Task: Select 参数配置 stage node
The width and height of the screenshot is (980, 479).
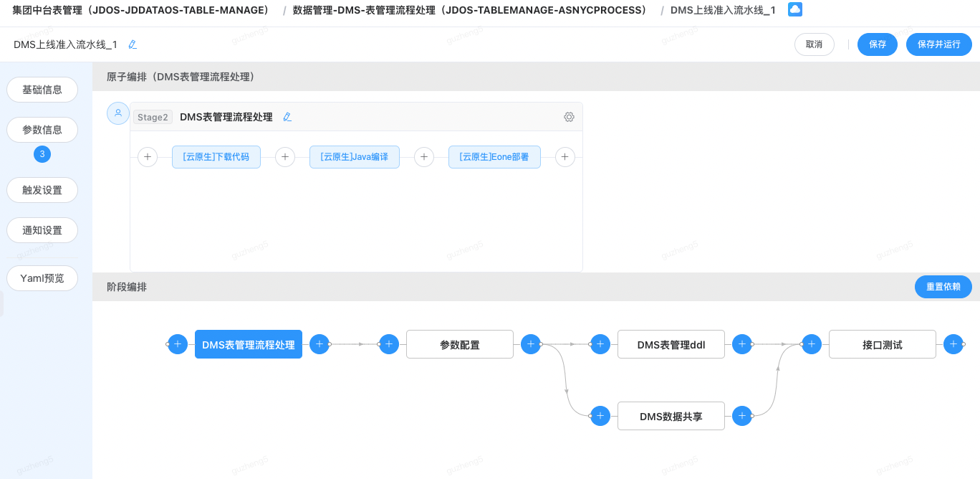Action: [460, 344]
